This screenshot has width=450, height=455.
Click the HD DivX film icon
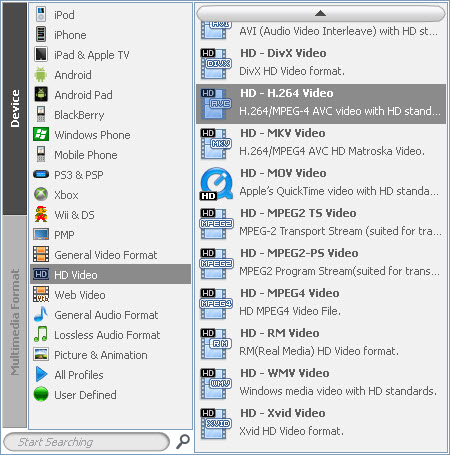click(216, 64)
